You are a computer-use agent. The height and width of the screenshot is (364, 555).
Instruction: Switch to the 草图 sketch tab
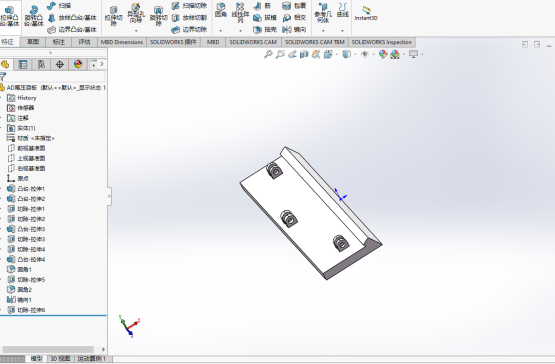(33, 42)
